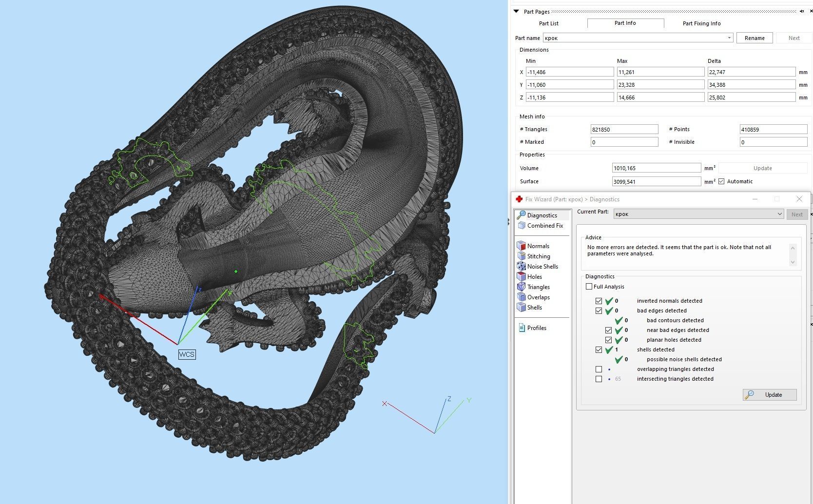The height and width of the screenshot is (504, 813).
Task: Click Advice box scroll up arrow
Action: [x=793, y=248]
